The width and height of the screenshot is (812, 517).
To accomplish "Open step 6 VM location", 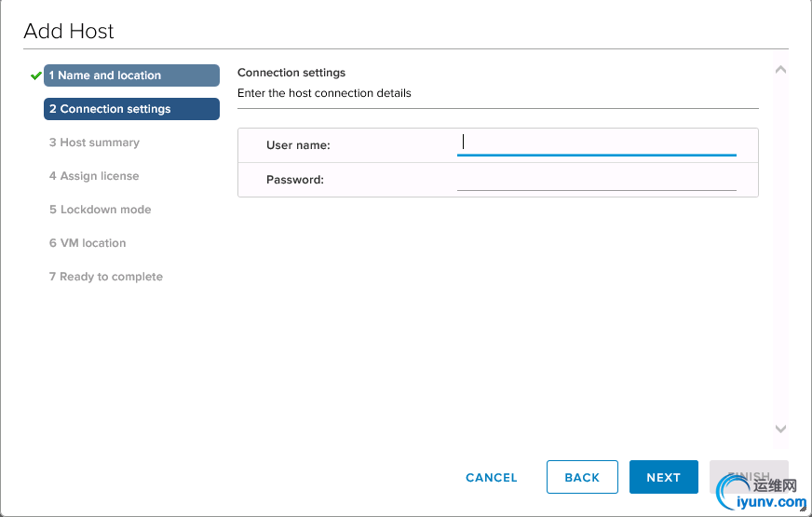I will [88, 243].
